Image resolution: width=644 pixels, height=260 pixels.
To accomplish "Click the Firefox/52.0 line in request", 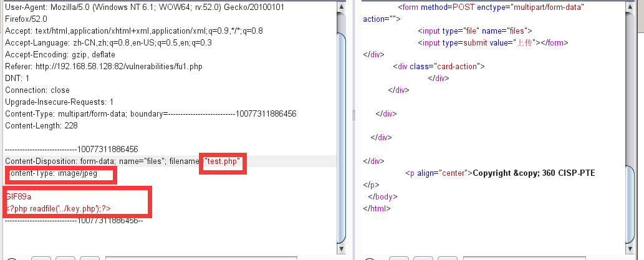I will pos(26,19).
